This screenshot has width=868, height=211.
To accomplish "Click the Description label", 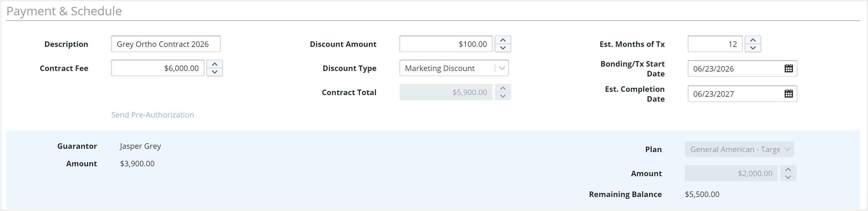I will (66, 44).
